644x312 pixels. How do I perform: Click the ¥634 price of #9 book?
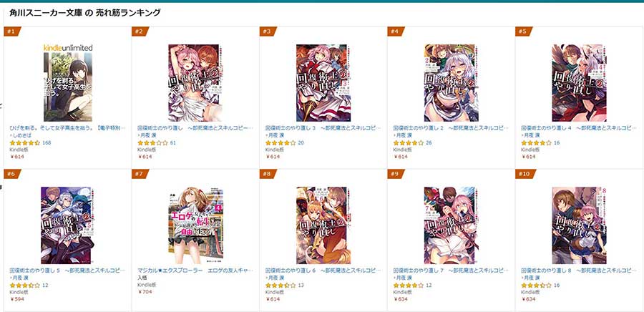(x=401, y=299)
